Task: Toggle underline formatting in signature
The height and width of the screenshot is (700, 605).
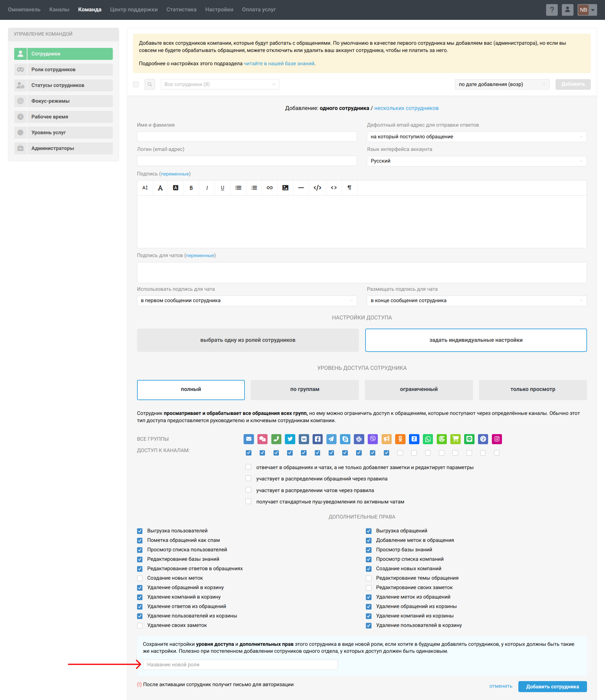Action: click(x=222, y=188)
